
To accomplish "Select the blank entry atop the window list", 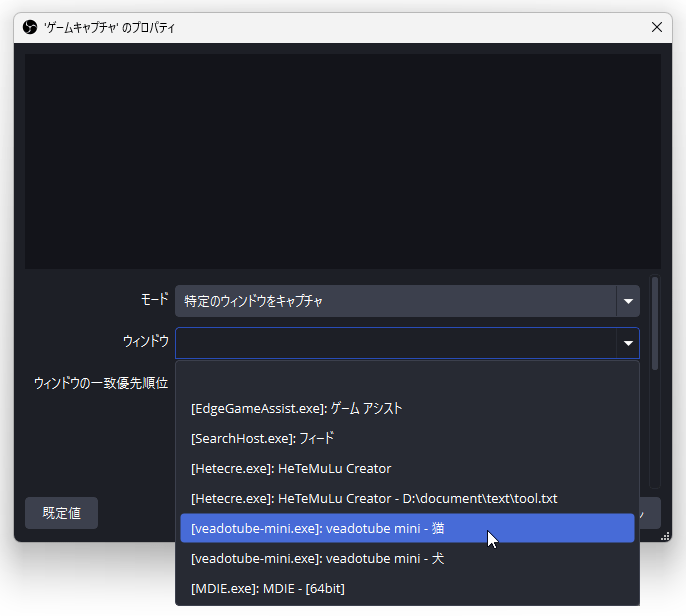I will click(407, 379).
